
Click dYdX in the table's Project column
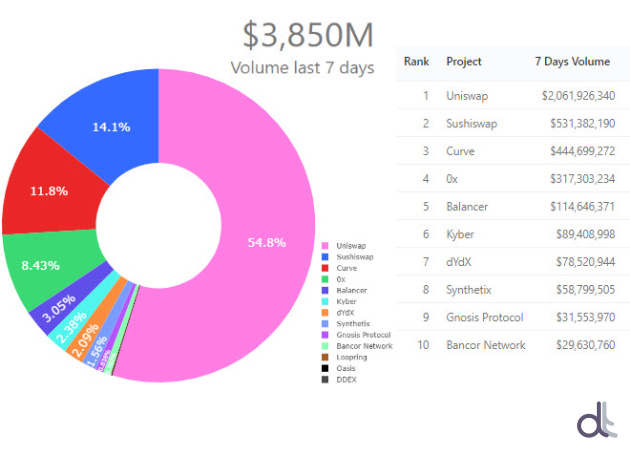(x=458, y=262)
